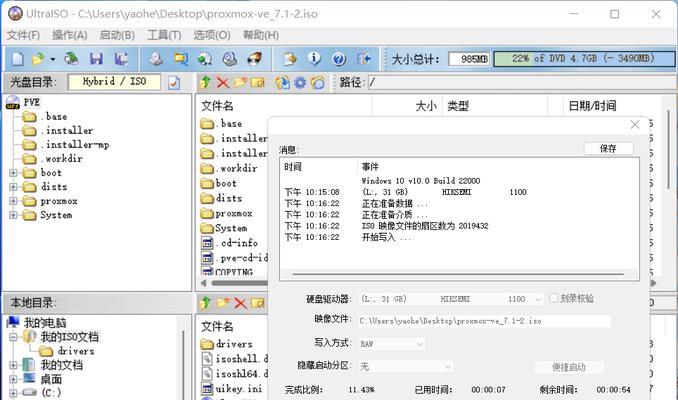Select the PVE root node
Image resolution: width=678 pixels, height=400 pixels.
pos(32,102)
